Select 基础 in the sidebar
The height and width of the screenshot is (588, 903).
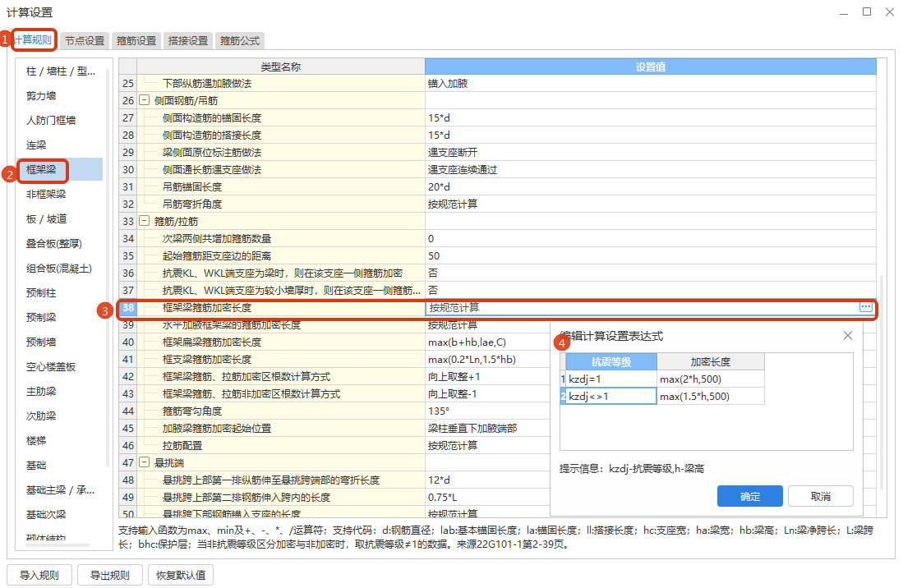(x=60, y=466)
